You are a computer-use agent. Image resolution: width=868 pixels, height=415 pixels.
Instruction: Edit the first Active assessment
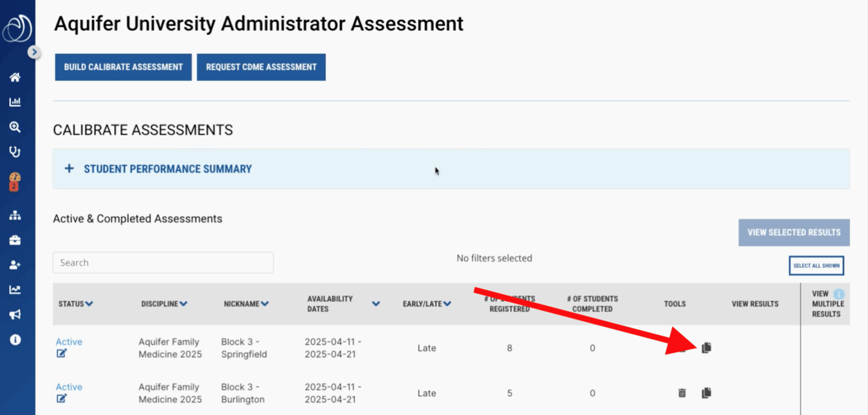[62, 353]
